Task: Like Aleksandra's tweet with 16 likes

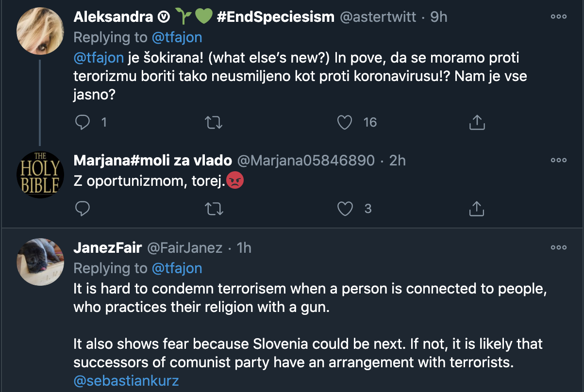Action: point(345,122)
